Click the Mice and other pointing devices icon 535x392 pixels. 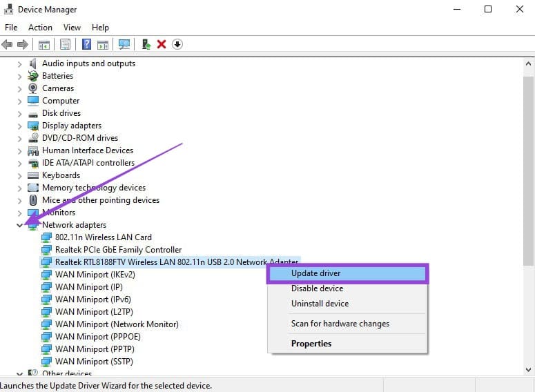point(33,200)
